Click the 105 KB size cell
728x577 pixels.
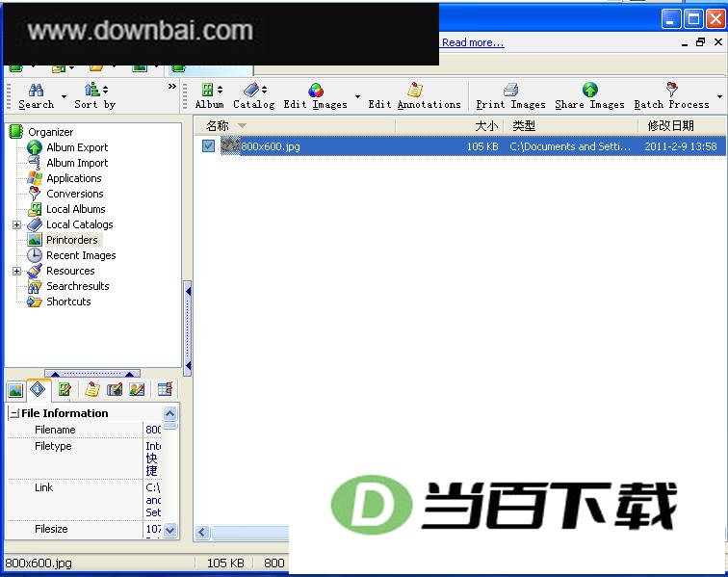click(482, 146)
